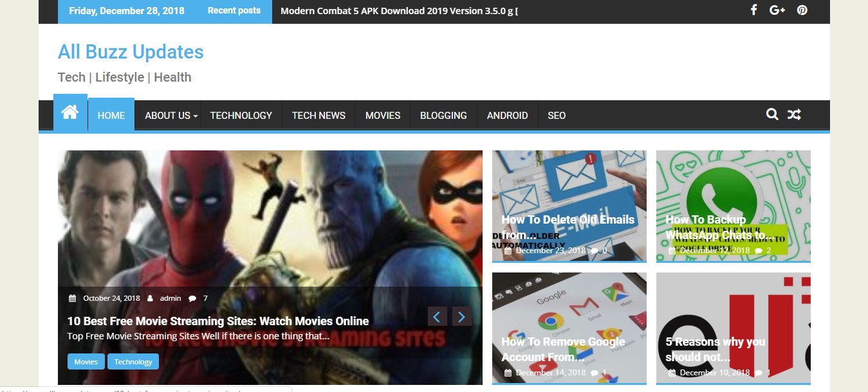Expand the About Us dropdown arrow
The image size is (868, 392).
tap(195, 116)
